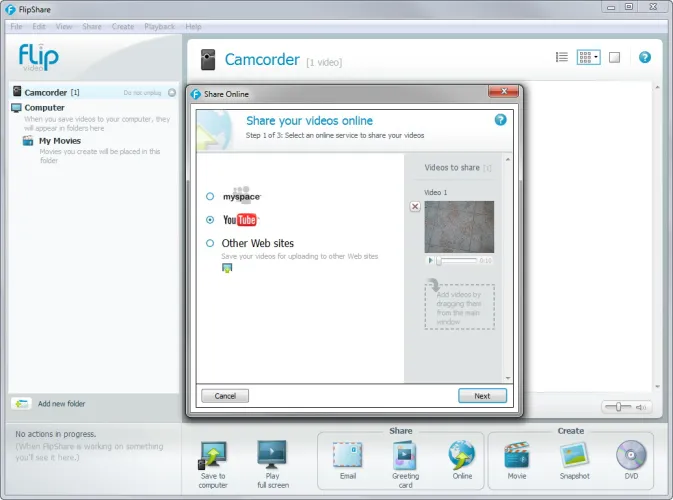Close the Share Online dialog
This screenshot has height=500, width=673.
[503, 91]
